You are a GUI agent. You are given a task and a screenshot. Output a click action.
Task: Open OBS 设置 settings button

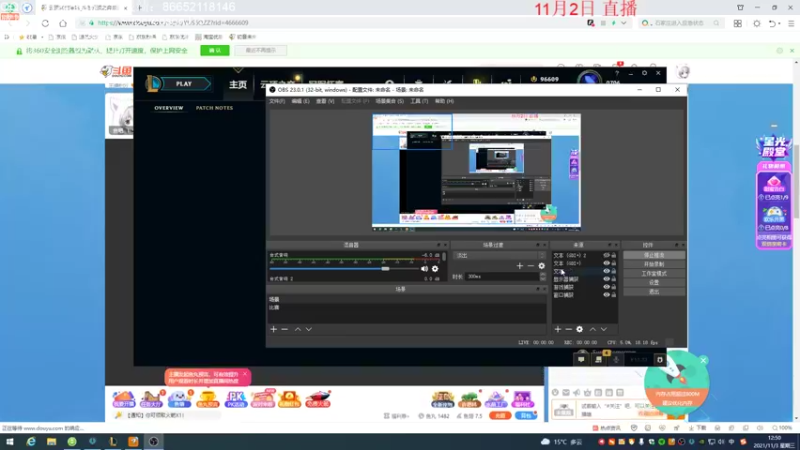[654, 283]
